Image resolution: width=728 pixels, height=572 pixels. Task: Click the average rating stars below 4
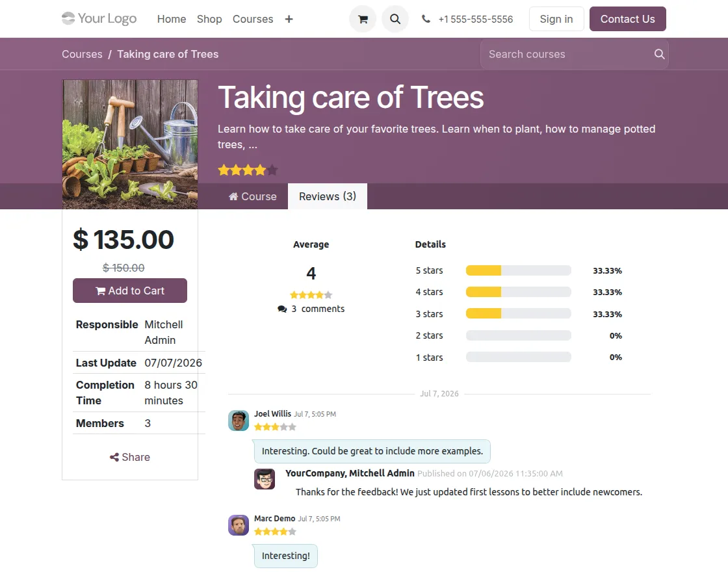coord(311,295)
